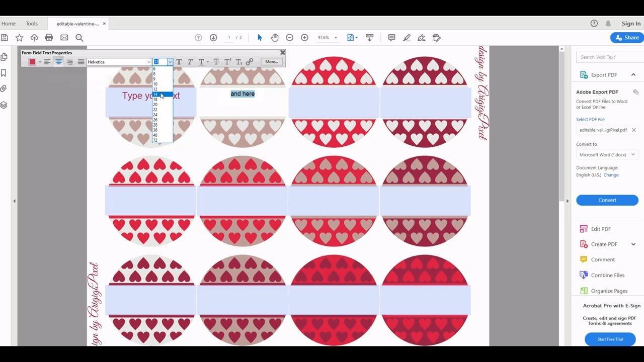Screen dimensions: 644x362
Task: Click the Search 'Add Text' field
Action: (x=610, y=57)
